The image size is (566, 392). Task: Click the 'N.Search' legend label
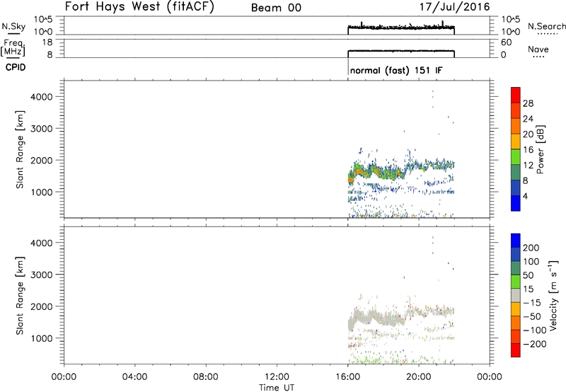coord(546,26)
